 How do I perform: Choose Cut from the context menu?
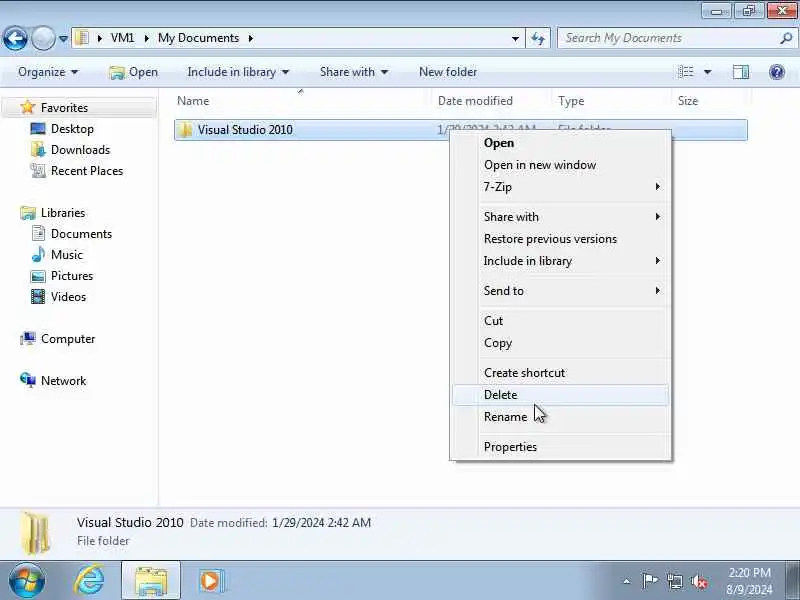[x=560, y=321]
